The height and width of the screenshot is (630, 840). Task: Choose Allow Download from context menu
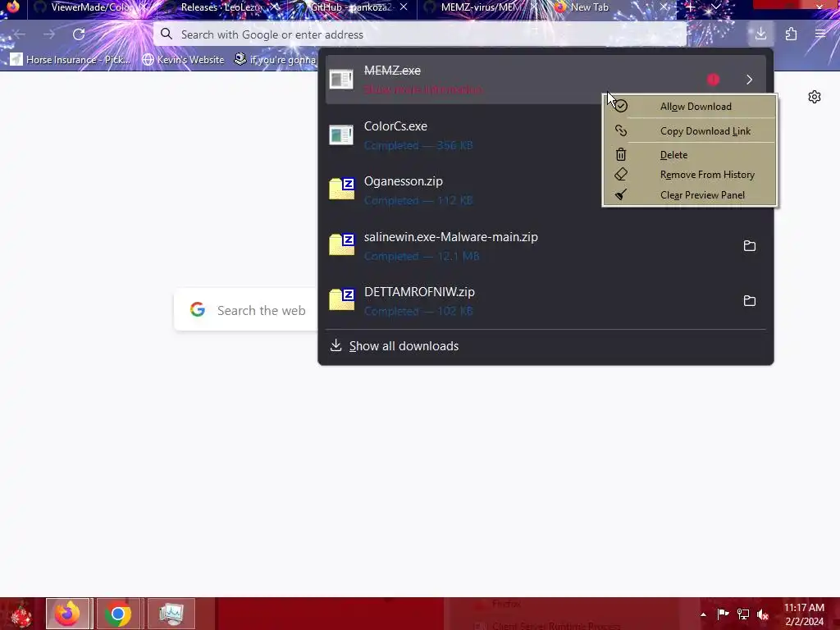click(x=690, y=107)
